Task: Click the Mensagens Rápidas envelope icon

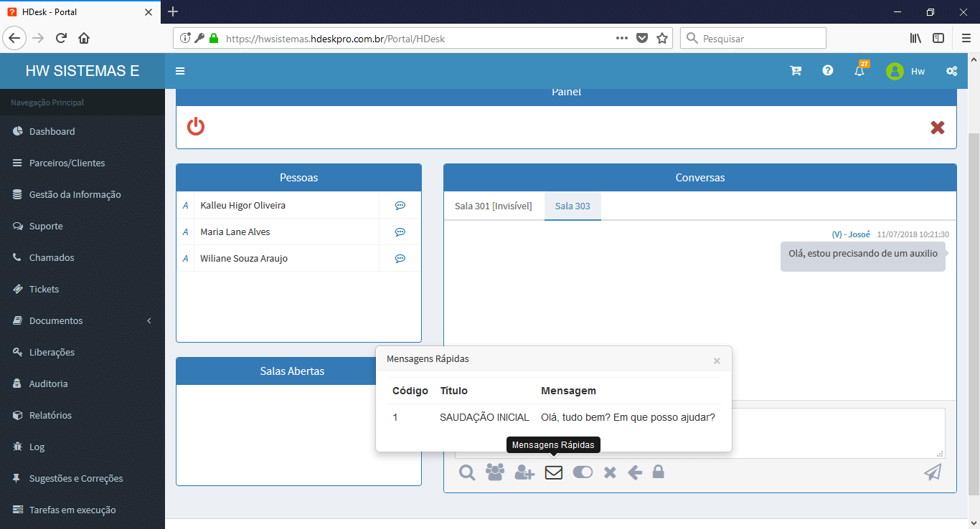Action: coord(554,472)
